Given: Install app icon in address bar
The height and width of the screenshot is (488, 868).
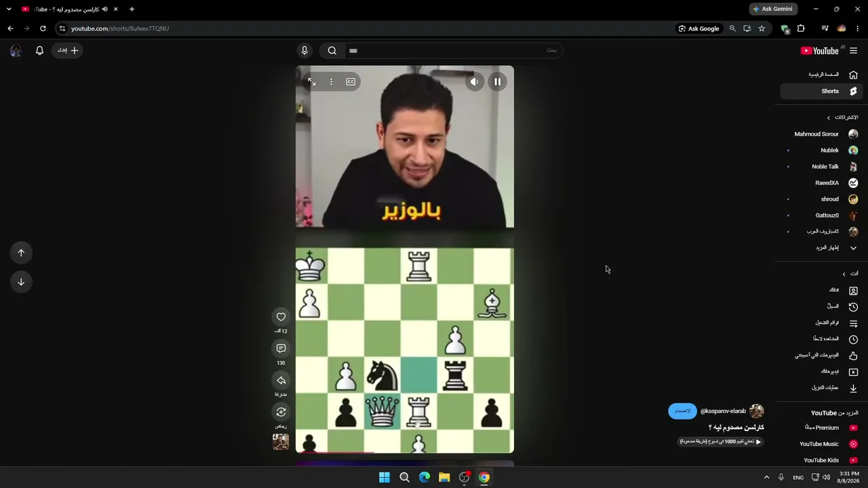Looking at the screenshot, I should click(x=747, y=28).
